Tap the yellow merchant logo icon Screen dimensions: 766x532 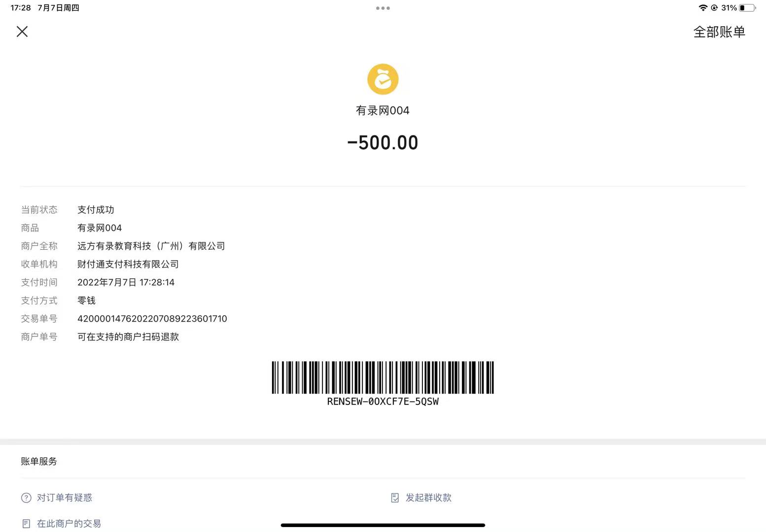tap(383, 79)
